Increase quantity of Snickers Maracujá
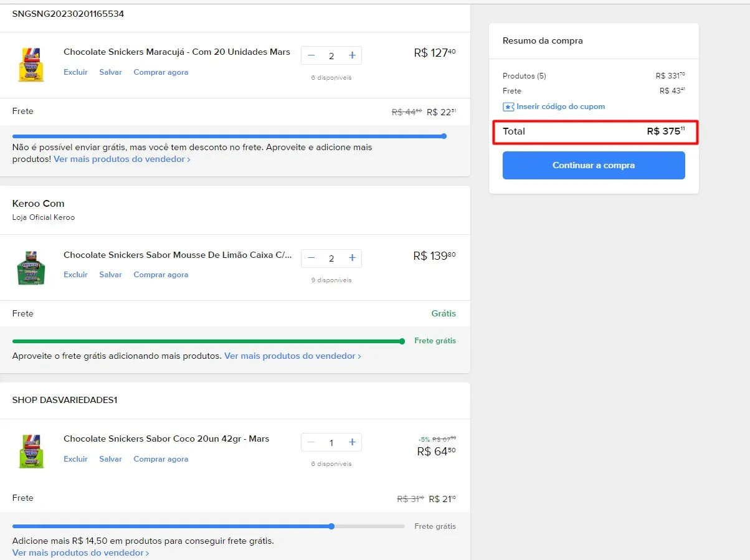750x560 pixels. (x=352, y=55)
